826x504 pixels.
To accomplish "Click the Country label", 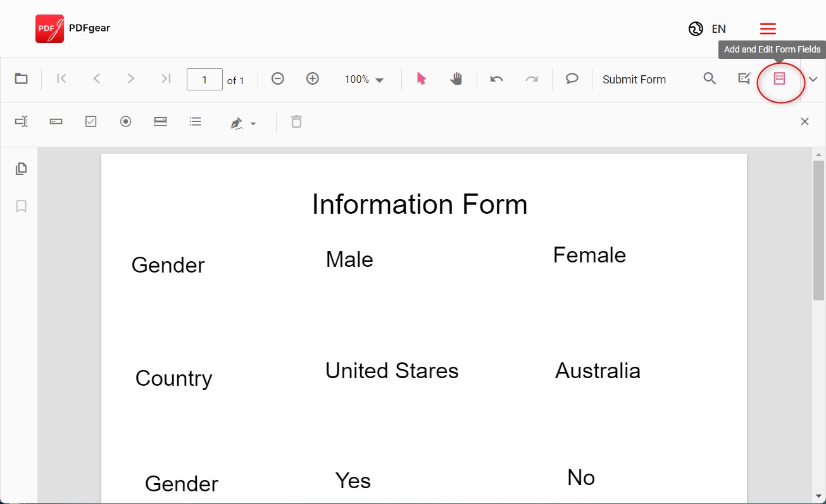I will pos(173,378).
